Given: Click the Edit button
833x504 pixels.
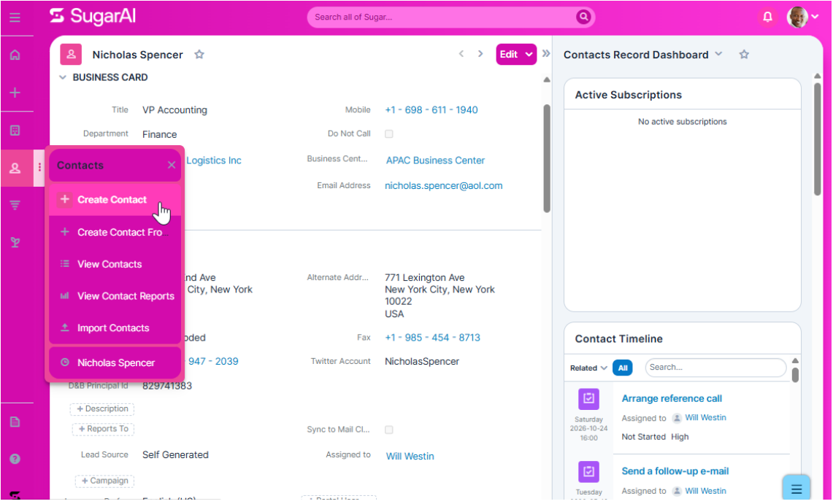Looking at the screenshot, I should pos(509,54).
